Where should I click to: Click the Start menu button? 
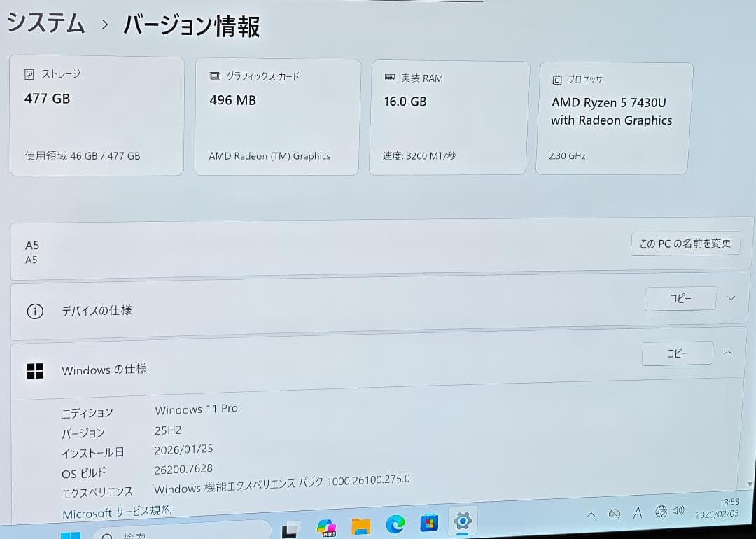(x=70, y=534)
